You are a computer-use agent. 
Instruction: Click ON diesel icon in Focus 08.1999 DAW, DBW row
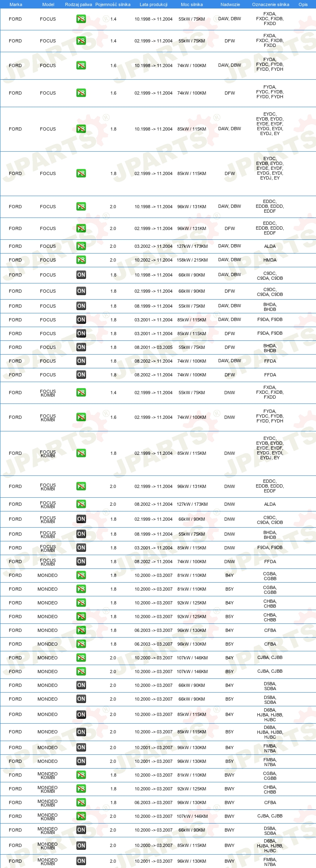coord(81,306)
